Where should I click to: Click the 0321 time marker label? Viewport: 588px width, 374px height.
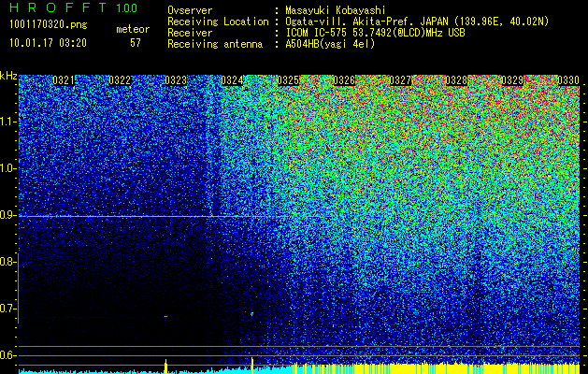(x=64, y=80)
